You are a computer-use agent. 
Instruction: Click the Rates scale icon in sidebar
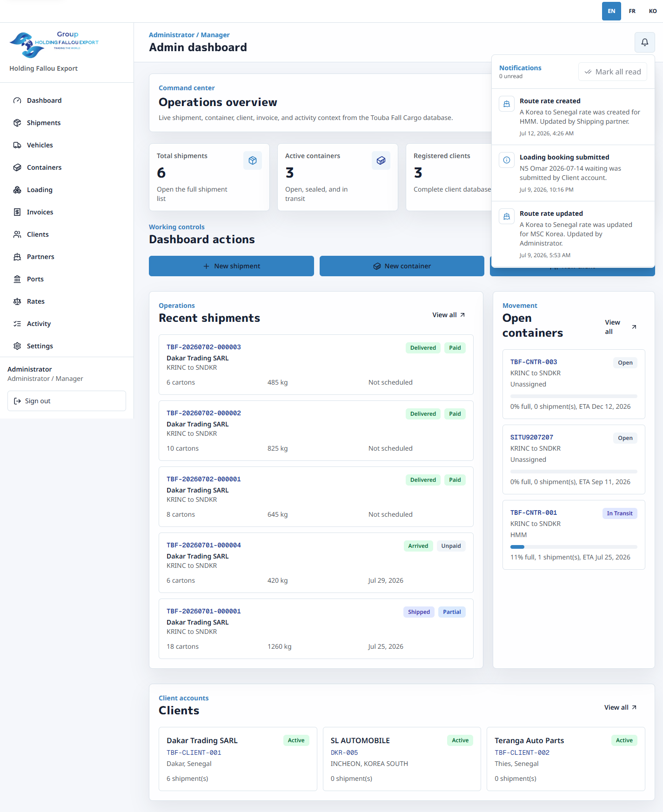pos(17,301)
